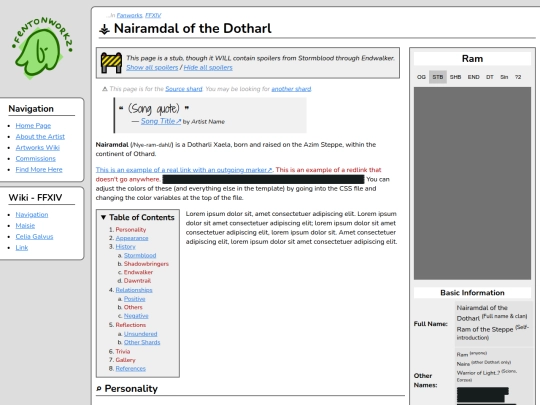The height and width of the screenshot is (405, 540).
Task: Click the Ram infobox heading
Action: coord(472,59)
